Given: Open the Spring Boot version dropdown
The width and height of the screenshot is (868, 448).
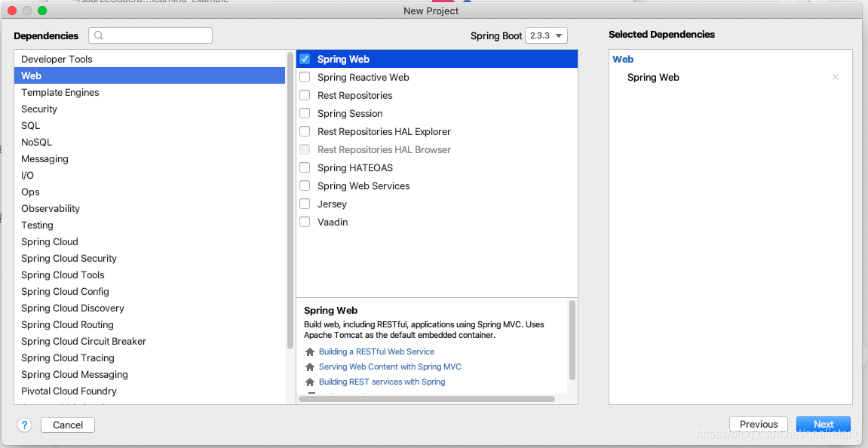Looking at the screenshot, I should tap(546, 35).
